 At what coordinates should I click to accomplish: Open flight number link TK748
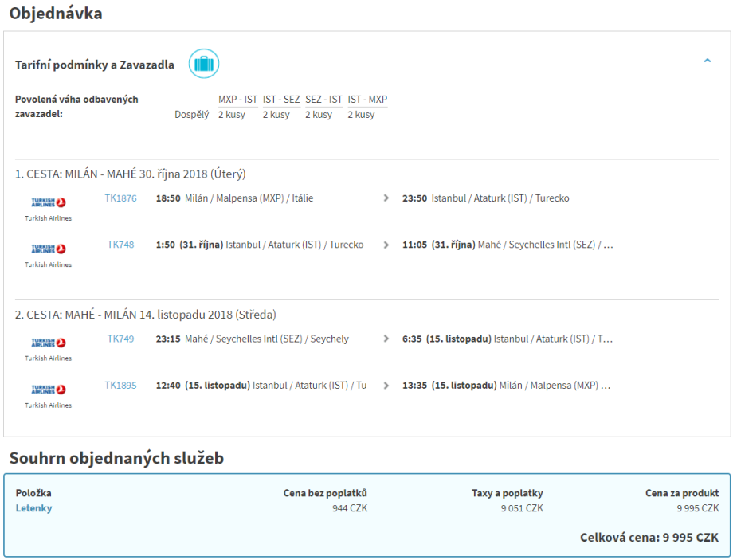pos(121,245)
